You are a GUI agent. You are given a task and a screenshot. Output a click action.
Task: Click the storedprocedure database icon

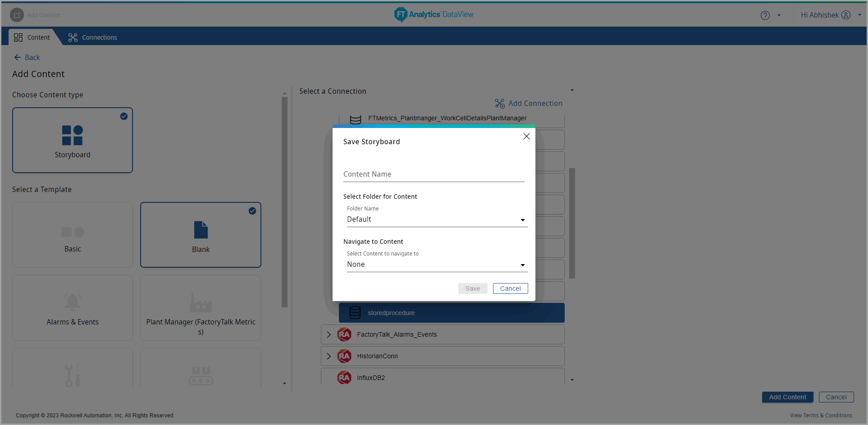click(x=355, y=313)
